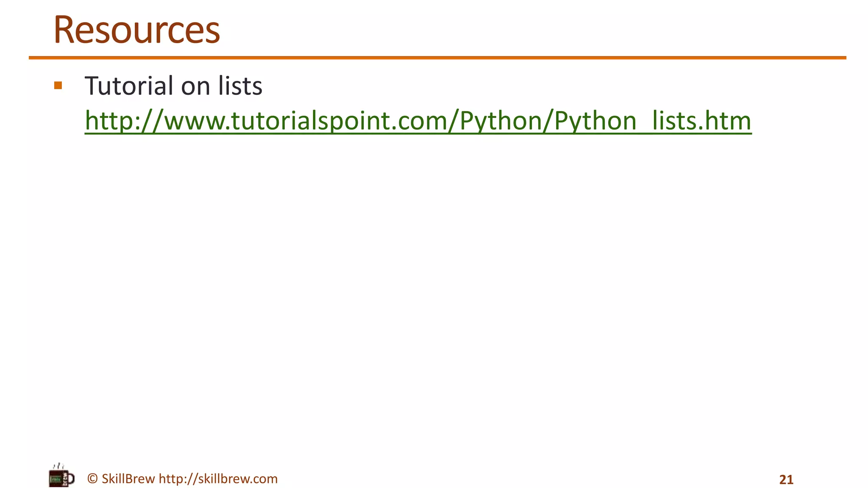Screen dimensions: 868x488
Task: Click the orange horizontal divider line
Action: tap(437, 58)
